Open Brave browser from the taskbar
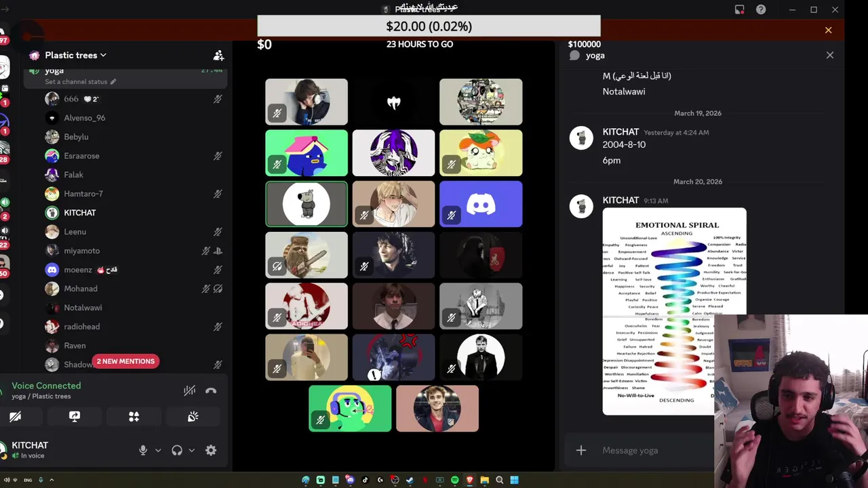The image size is (868, 488). (x=469, y=480)
